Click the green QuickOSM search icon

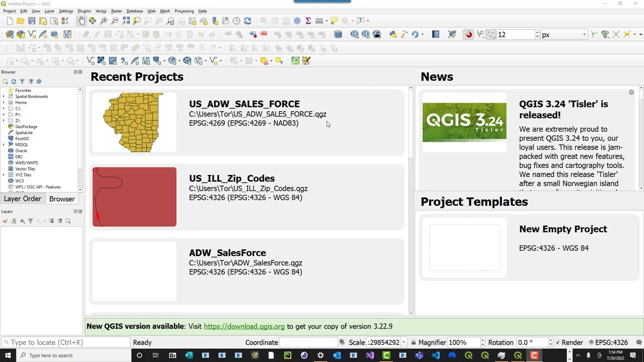coord(295,60)
